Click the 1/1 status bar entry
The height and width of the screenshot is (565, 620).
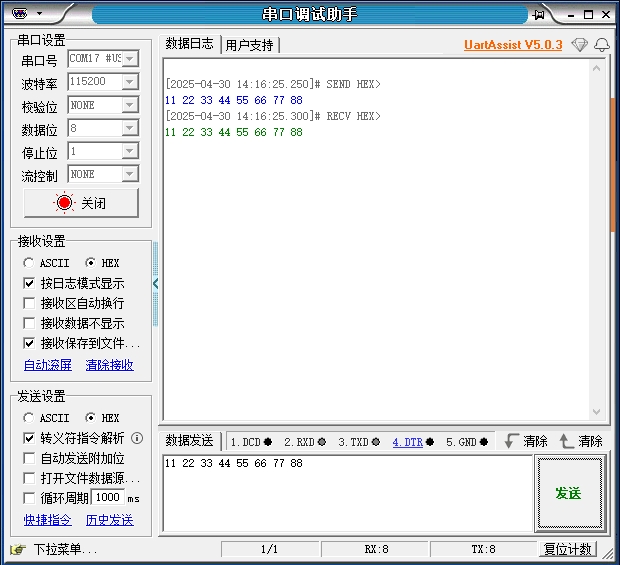[269, 549]
